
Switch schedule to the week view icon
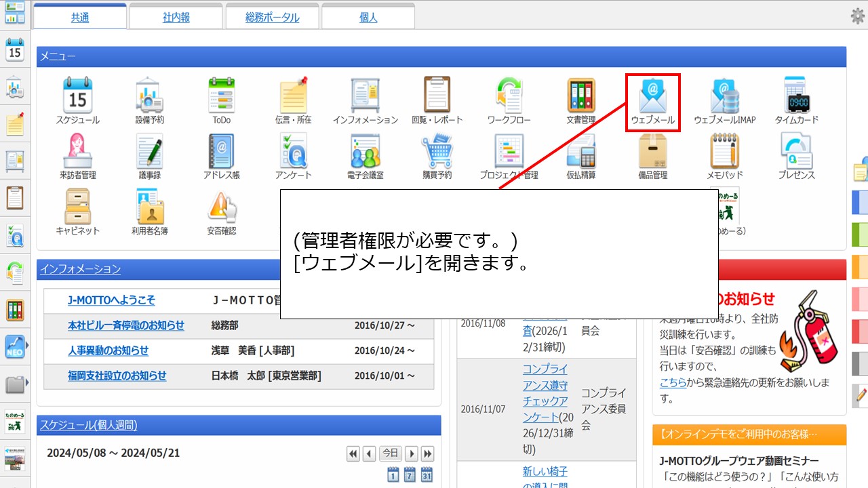pos(410,474)
